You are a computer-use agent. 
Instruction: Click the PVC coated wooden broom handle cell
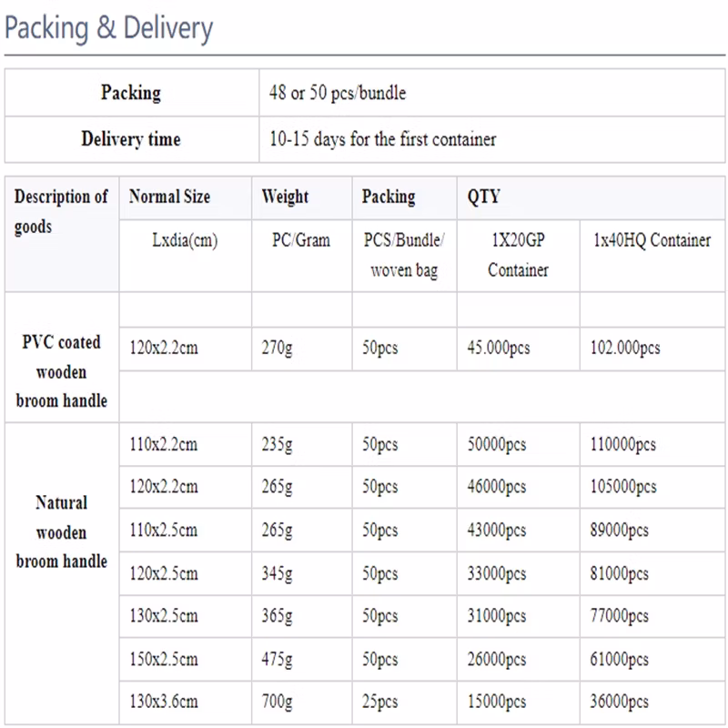(62, 358)
